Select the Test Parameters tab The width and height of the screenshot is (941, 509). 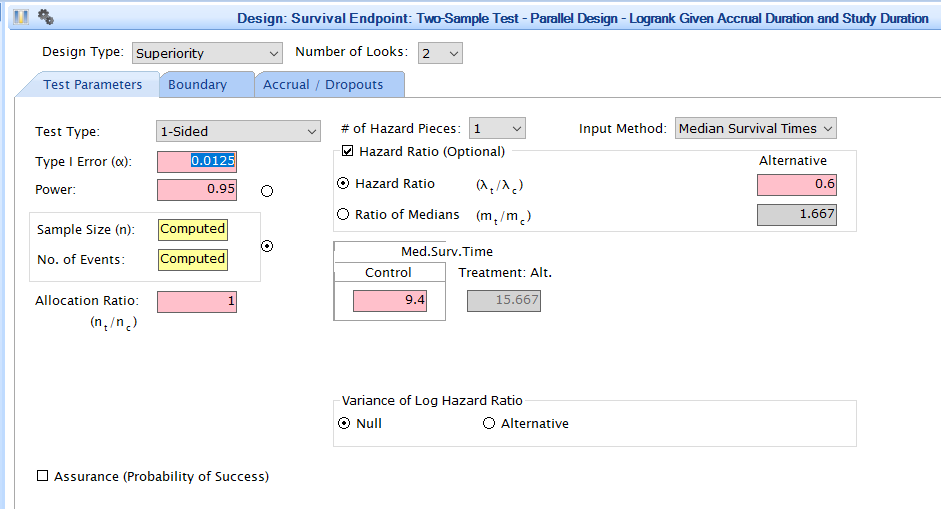(x=92, y=85)
